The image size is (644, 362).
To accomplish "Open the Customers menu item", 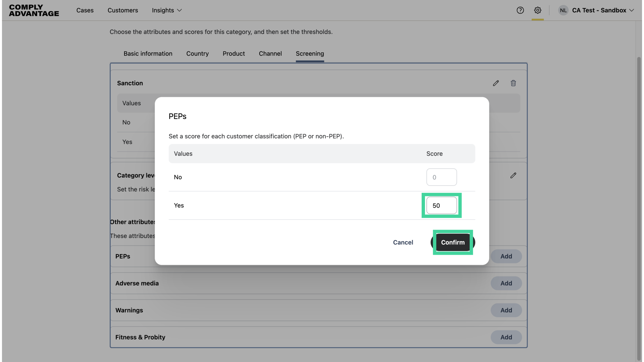I will pos(123,10).
